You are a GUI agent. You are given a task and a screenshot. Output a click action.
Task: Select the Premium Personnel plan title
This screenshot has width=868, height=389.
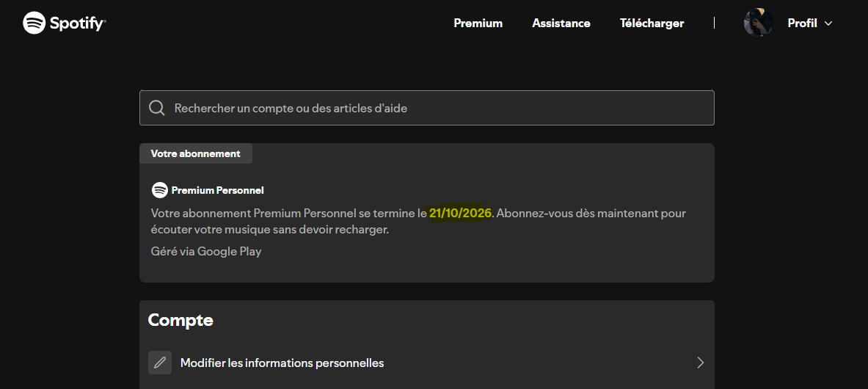(x=217, y=190)
